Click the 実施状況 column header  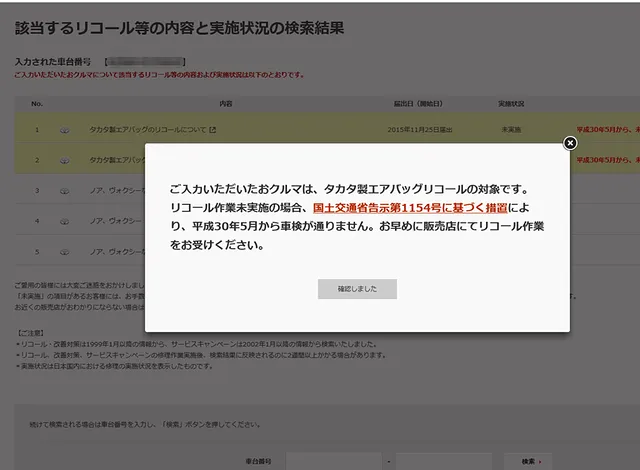tap(511, 104)
